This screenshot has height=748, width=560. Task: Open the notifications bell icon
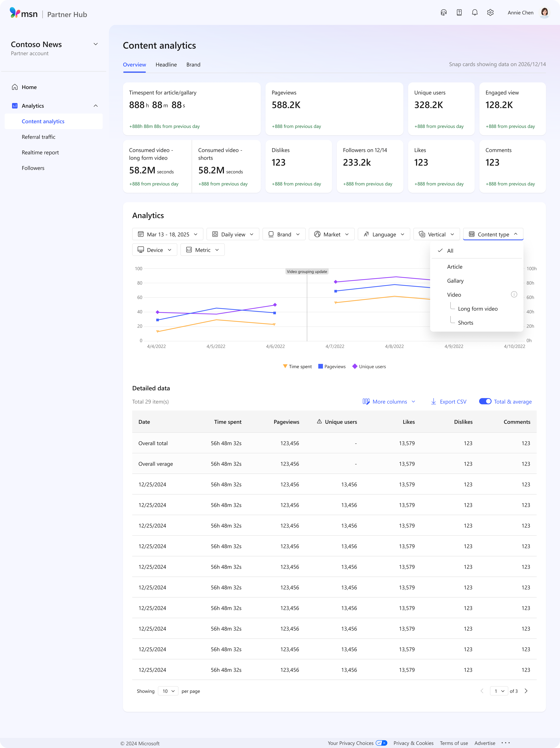click(x=475, y=13)
